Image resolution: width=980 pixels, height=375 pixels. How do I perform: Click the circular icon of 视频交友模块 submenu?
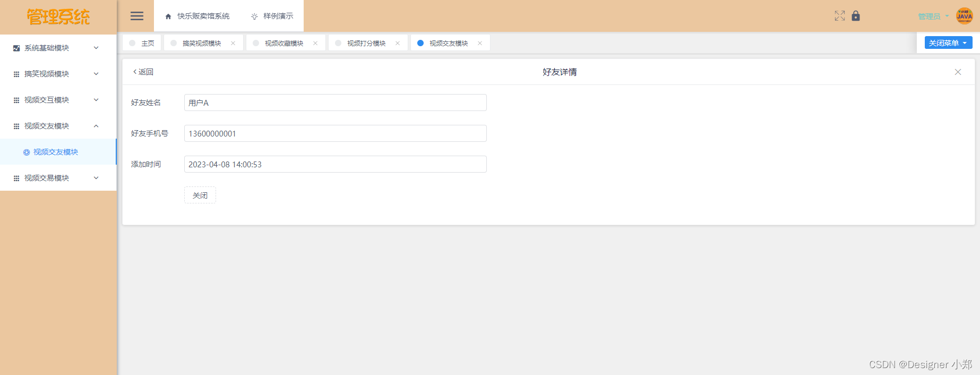[x=27, y=152]
